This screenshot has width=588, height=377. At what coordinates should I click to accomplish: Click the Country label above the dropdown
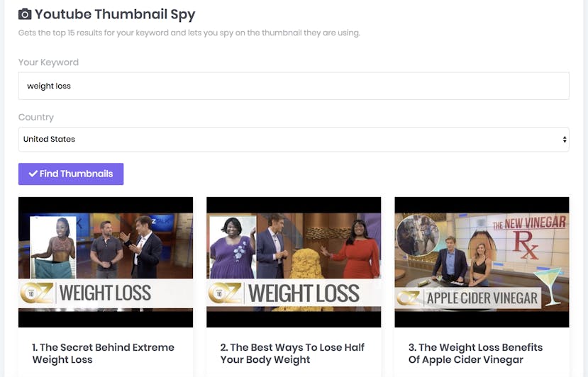click(36, 118)
